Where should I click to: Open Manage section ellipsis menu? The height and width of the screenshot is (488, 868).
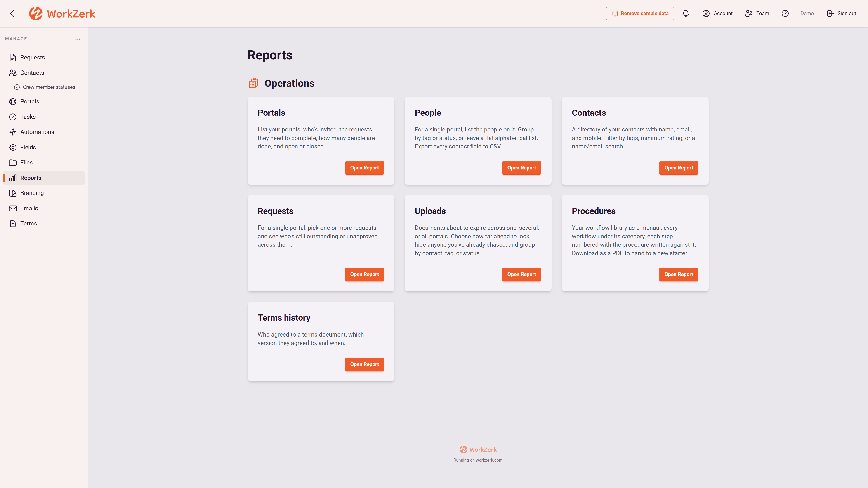78,39
